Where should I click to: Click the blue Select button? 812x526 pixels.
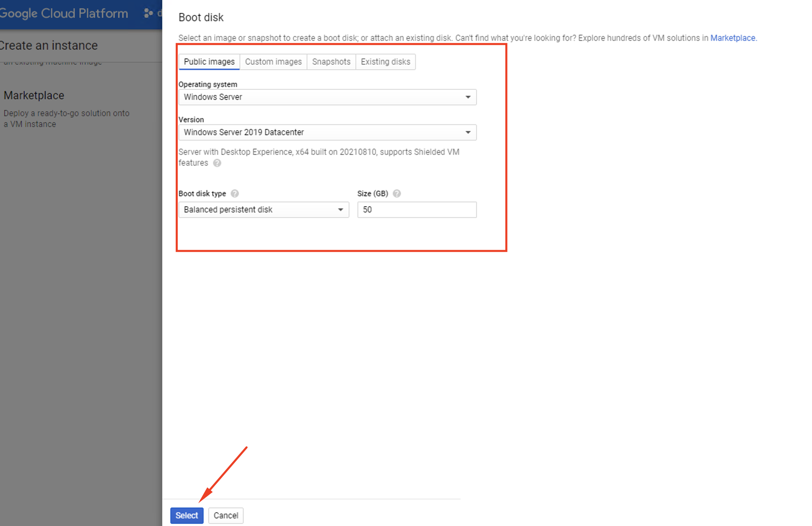click(x=187, y=515)
